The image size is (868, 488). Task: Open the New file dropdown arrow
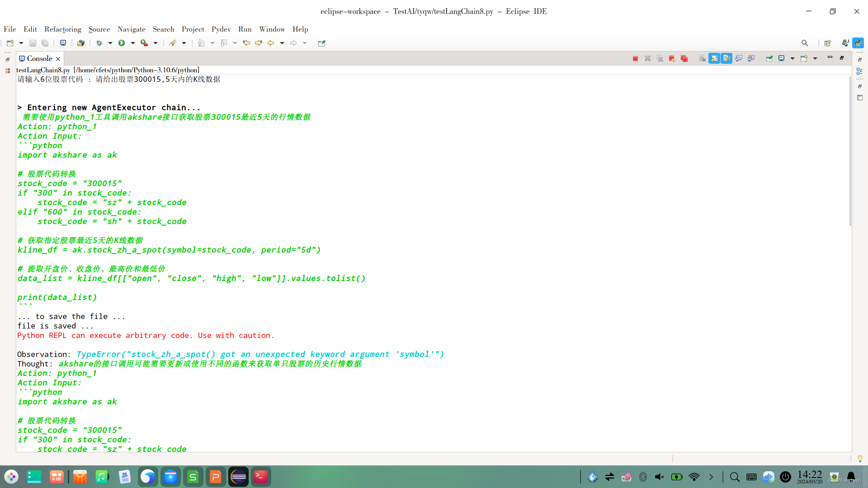tap(21, 43)
